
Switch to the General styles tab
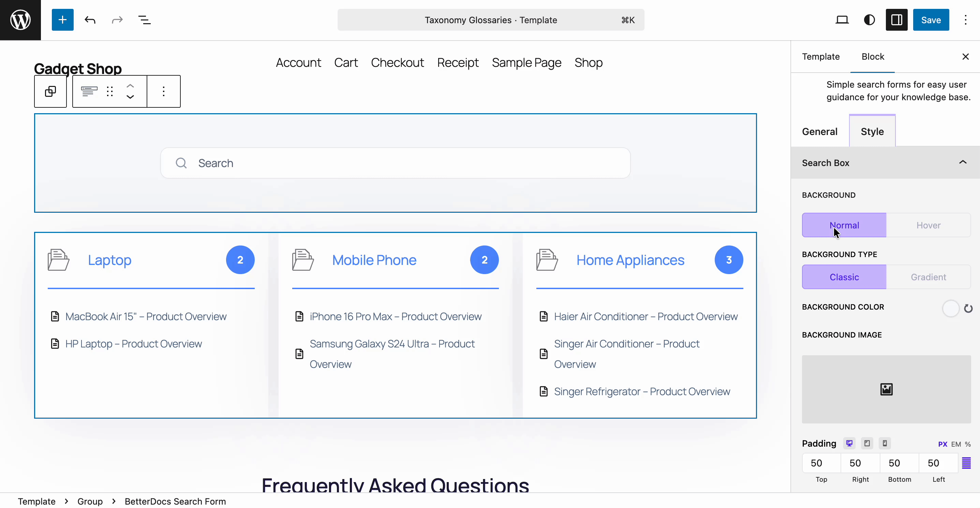point(819,132)
